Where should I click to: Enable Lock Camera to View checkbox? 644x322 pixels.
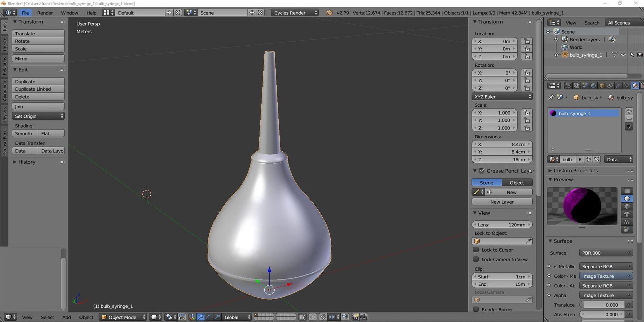point(476,259)
